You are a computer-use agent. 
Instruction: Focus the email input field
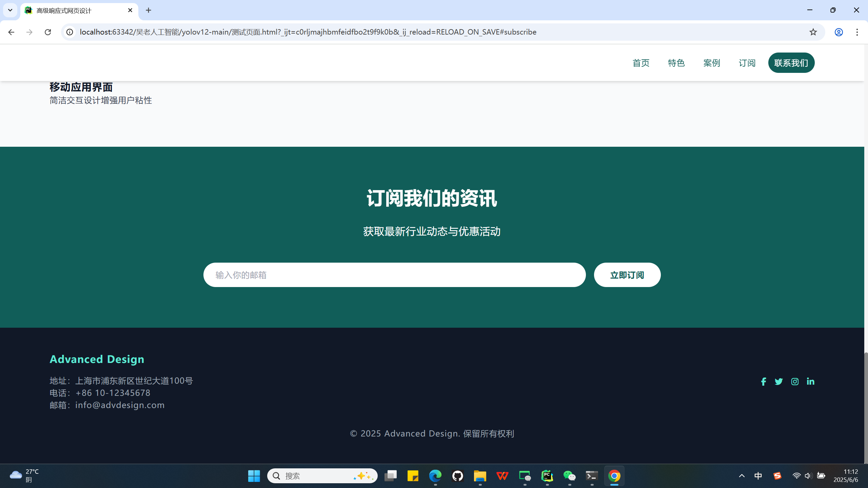[394, 275]
